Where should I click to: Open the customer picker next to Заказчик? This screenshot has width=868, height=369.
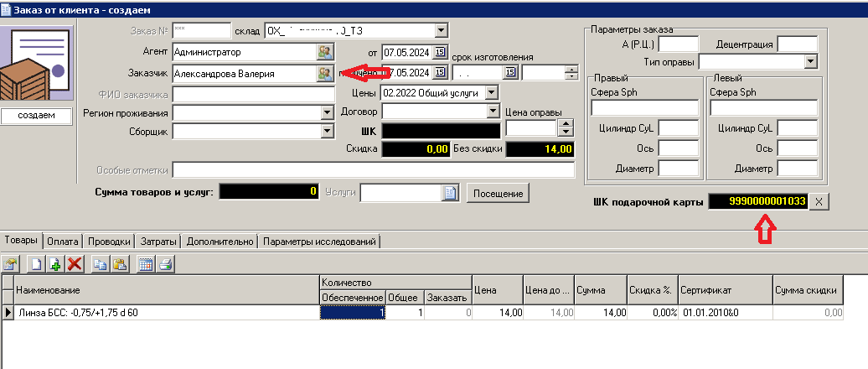(x=324, y=73)
